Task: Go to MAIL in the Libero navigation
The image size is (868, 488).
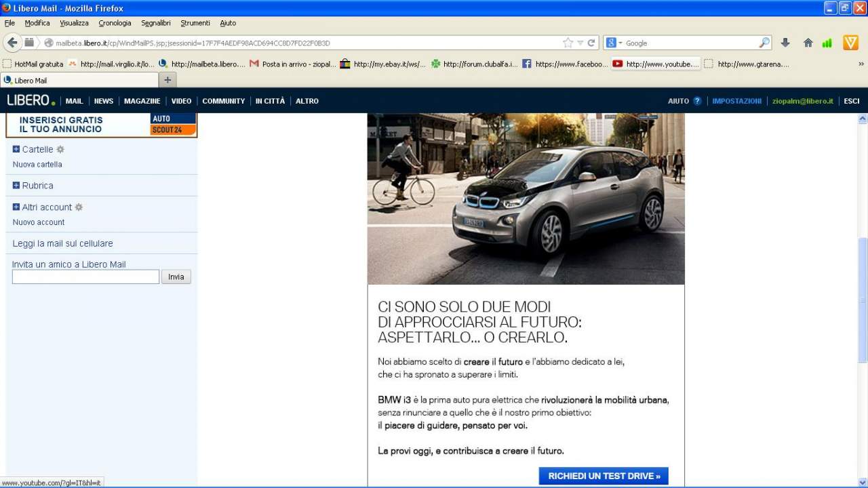Action: coord(74,101)
